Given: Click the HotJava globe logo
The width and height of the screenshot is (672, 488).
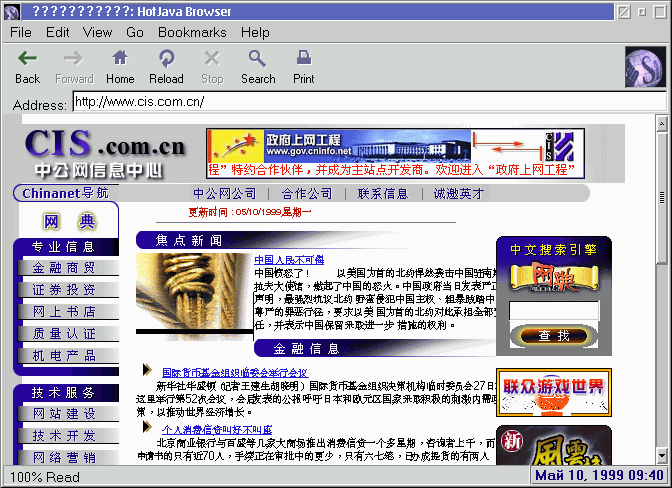Looking at the screenshot, I should click(645, 67).
